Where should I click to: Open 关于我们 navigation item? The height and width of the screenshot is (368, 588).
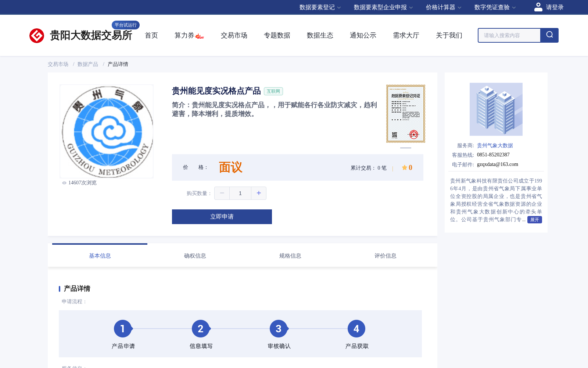pyautogui.click(x=449, y=35)
